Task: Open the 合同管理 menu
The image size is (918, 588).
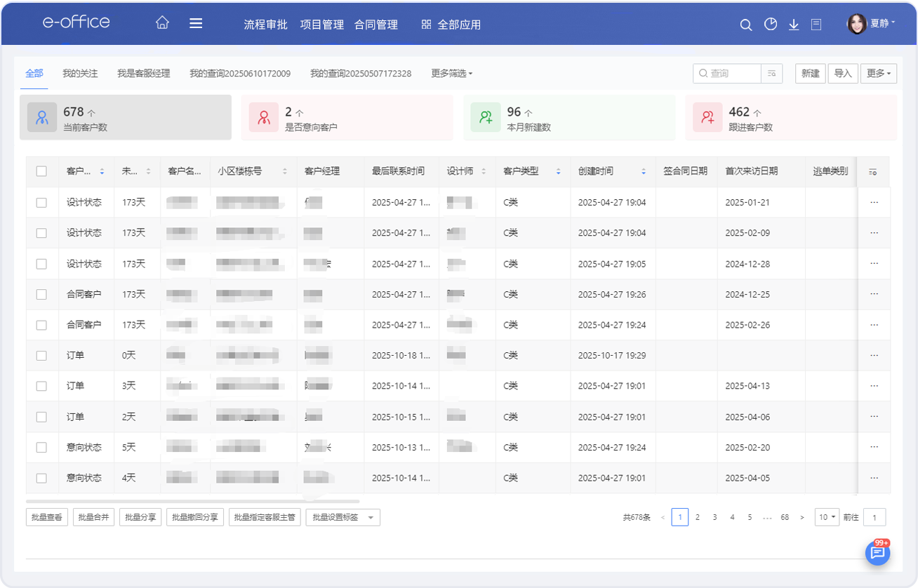Action: [x=375, y=25]
